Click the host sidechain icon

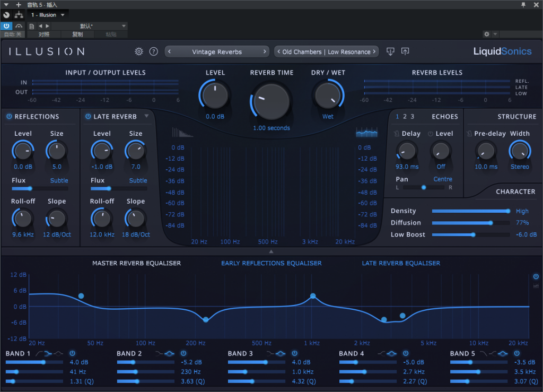click(x=19, y=26)
